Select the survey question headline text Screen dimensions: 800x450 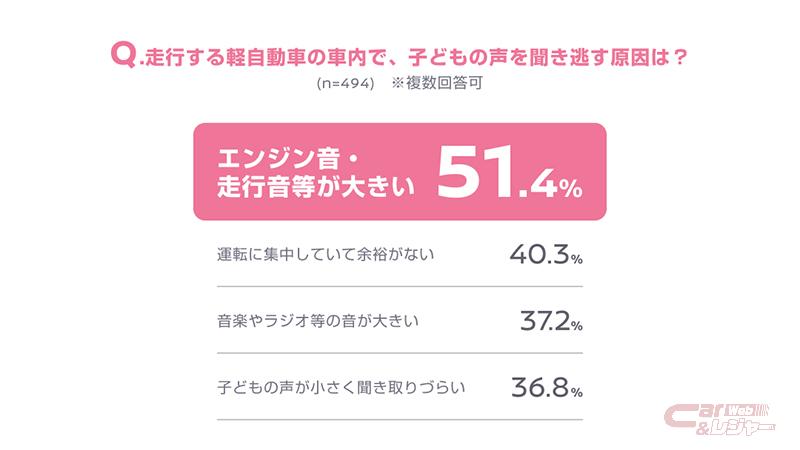pos(413,58)
